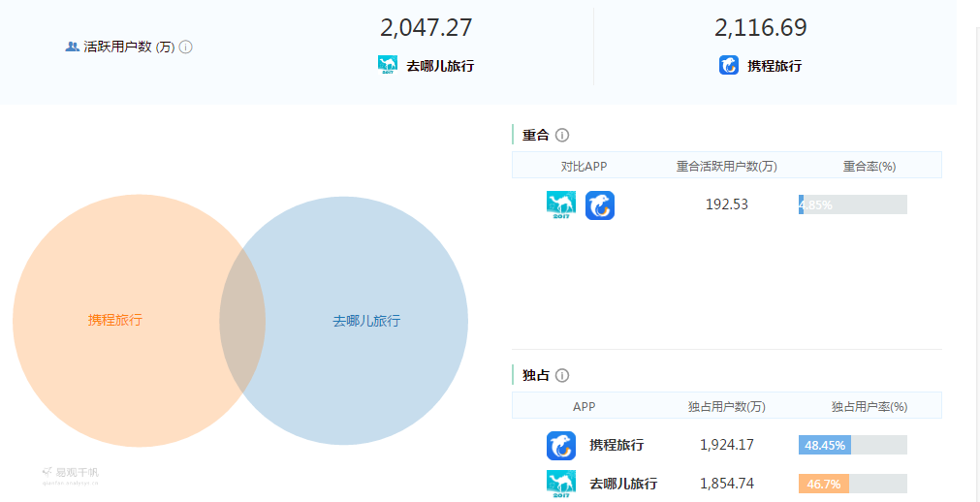The width and height of the screenshot is (980, 502).
Task: Click the overlapping Venn intersection region
Action: (242, 320)
